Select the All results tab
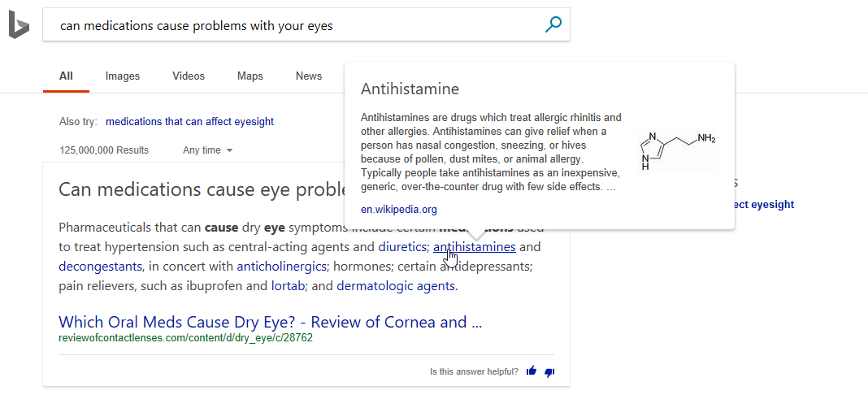868x395 pixels. tap(66, 76)
